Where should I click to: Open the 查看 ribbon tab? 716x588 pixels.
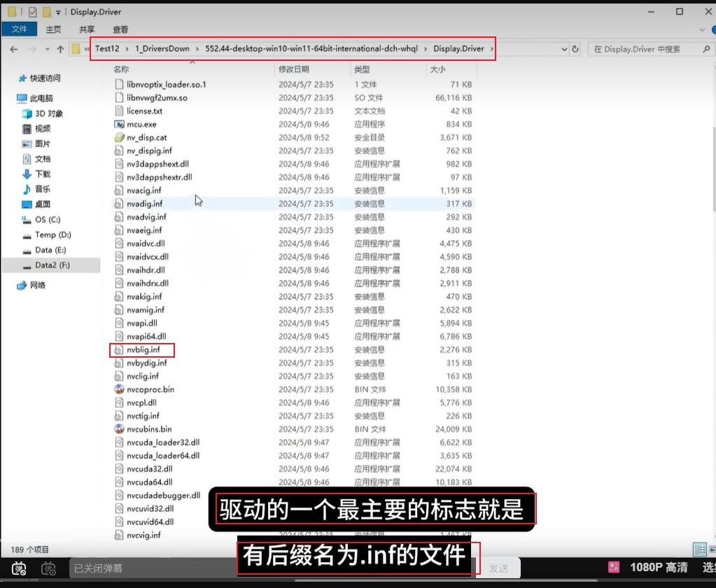[x=120, y=29]
